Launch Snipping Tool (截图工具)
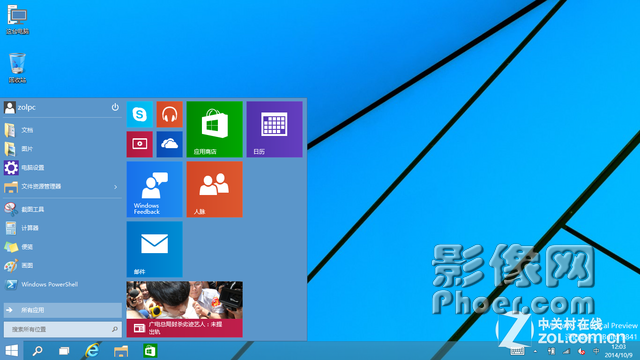640x360 pixels. (x=62, y=209)
